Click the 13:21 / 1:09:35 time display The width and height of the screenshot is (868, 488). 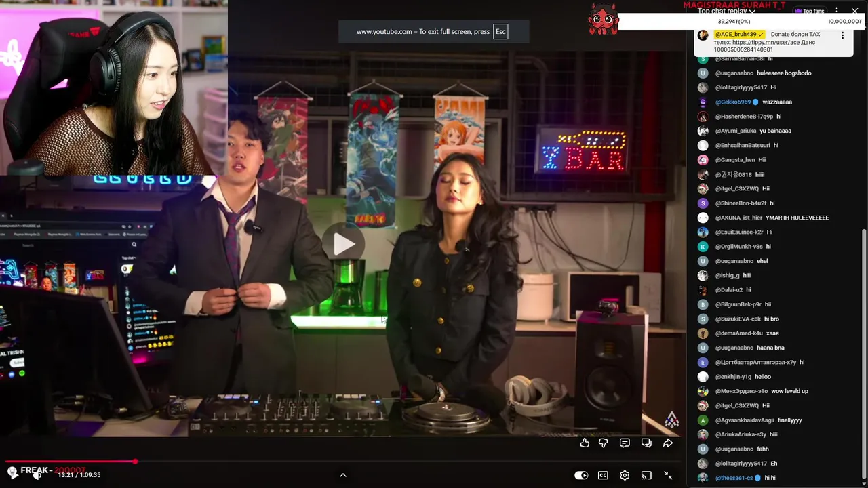(79, 475)
